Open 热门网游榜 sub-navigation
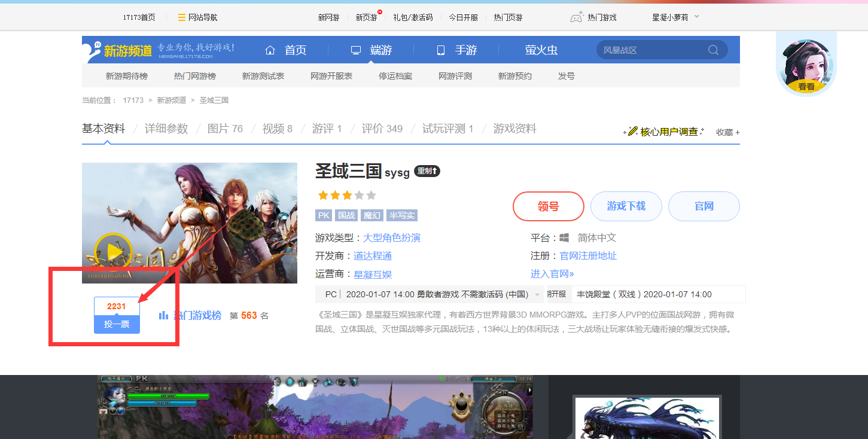The image size is (868, 439). pyautogui.click(x=195, y=76)
